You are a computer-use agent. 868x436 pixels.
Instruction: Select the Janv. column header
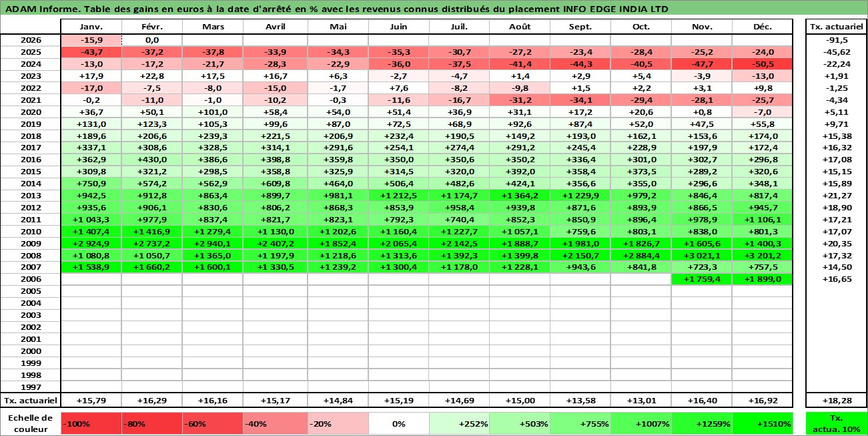click(x=91, y=27)
